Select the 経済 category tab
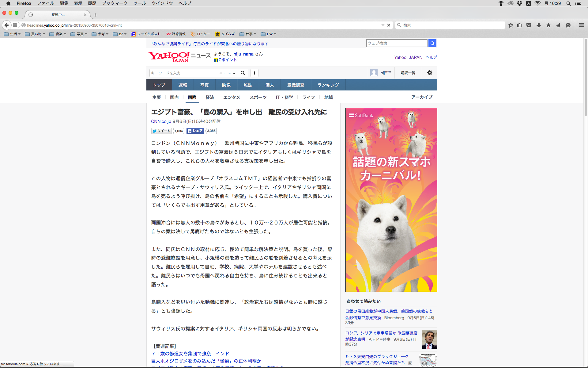 (x=210, y=97)
